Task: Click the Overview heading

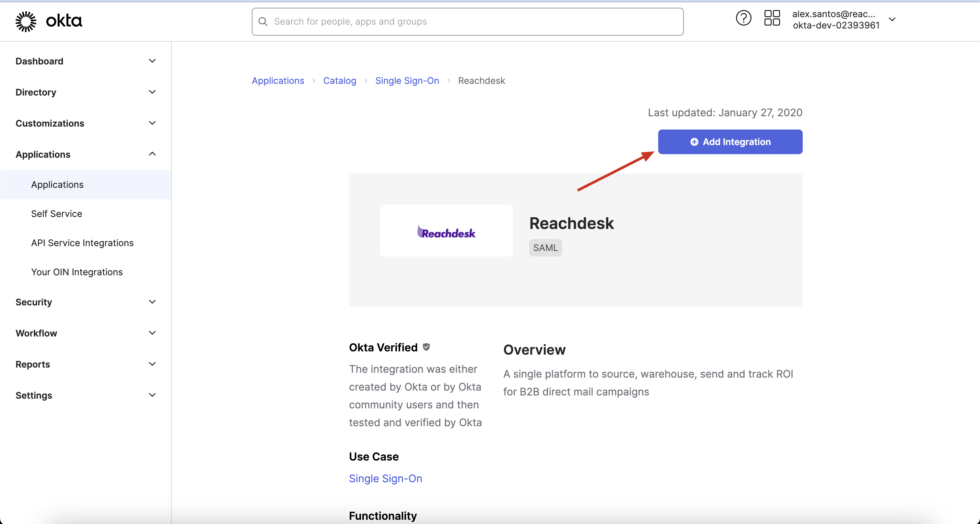Action: pos(534,350)
